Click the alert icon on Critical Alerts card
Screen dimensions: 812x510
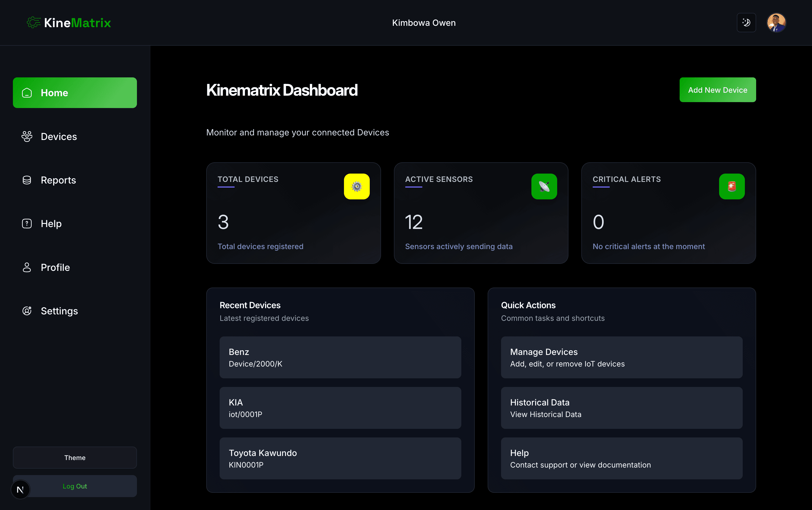pyautogui.click(x=731, y=186)
